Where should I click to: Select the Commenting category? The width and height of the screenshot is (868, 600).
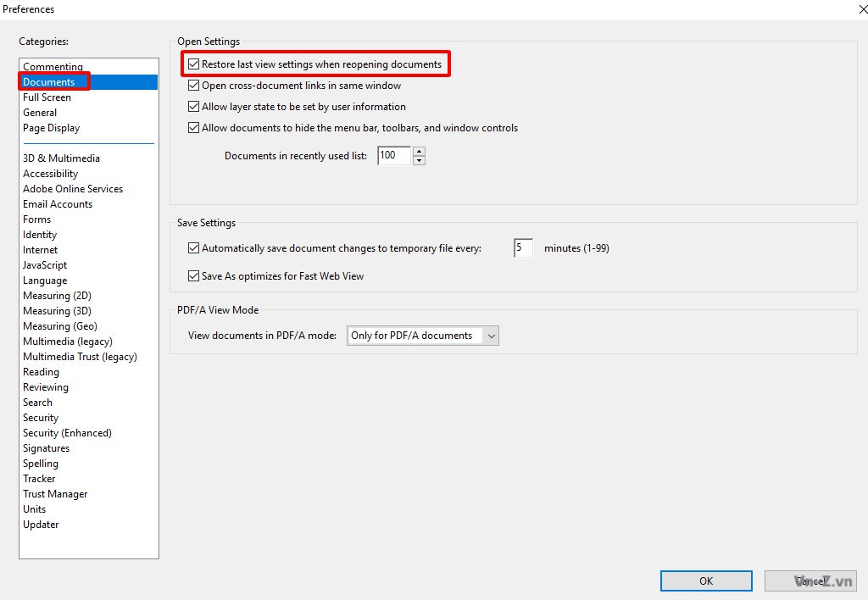tap(53, 67)
